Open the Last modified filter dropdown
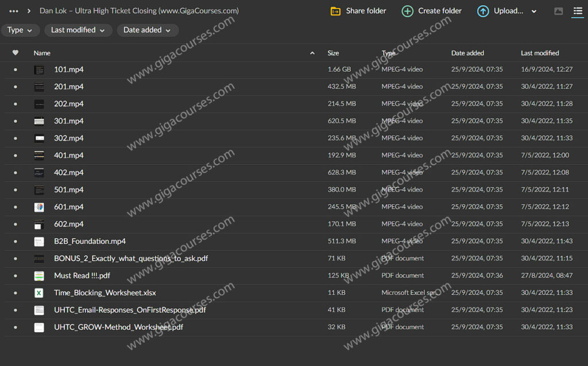Screen dimensions: 588x366 pyautogui.click(x=78, y=30)
